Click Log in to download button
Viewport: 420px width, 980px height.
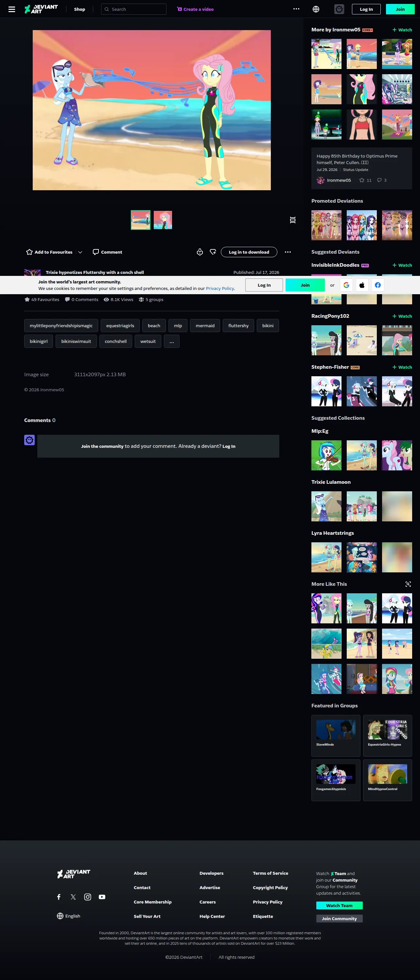pos(249,252)
